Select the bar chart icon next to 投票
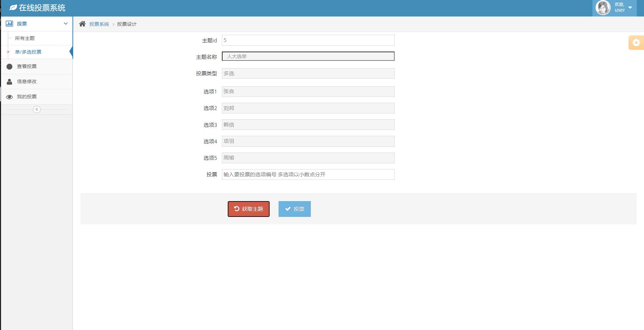 [9, 23]
